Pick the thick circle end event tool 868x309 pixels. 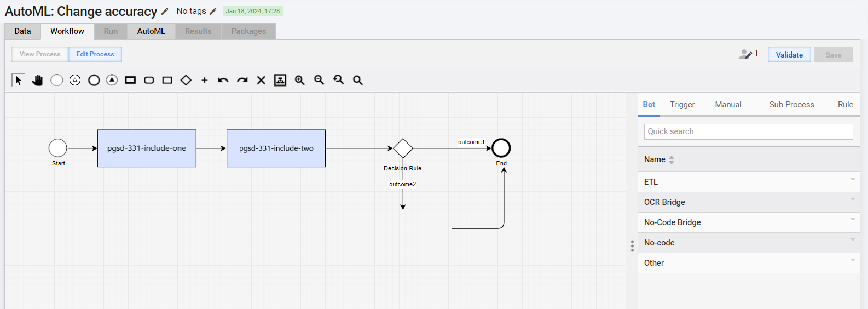point(94,80)
